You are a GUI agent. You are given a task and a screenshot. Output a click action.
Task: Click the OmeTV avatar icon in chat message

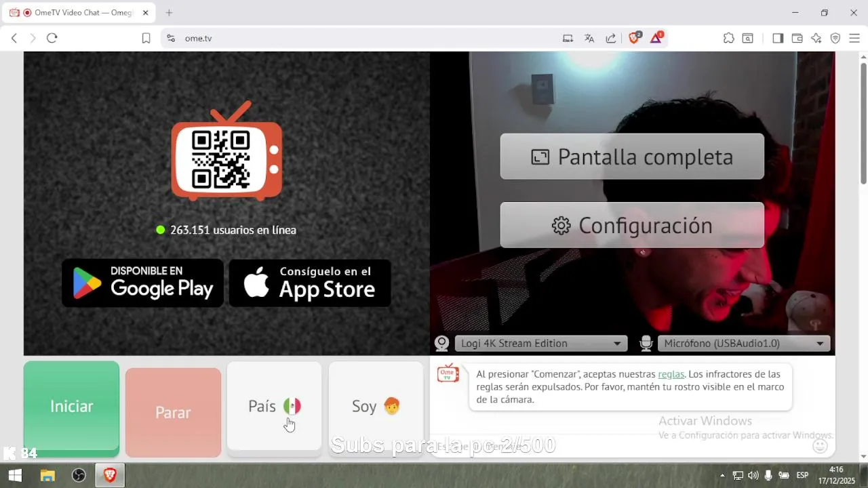point(448,373)
